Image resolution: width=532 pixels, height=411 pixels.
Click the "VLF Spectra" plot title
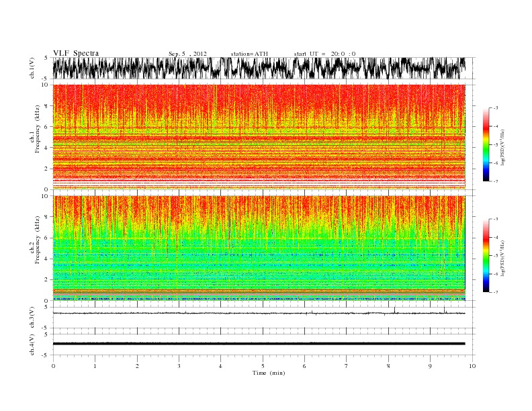coord(76,53)
